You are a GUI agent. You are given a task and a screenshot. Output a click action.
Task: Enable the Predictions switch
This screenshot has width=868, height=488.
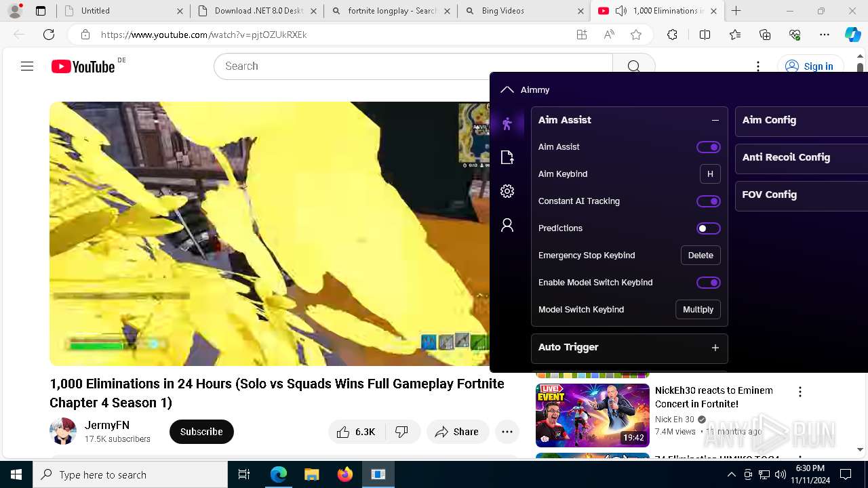709,228
